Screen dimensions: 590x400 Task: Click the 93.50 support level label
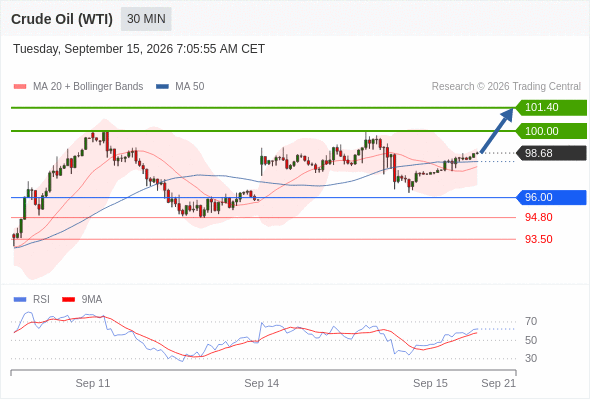coord(538,239)
